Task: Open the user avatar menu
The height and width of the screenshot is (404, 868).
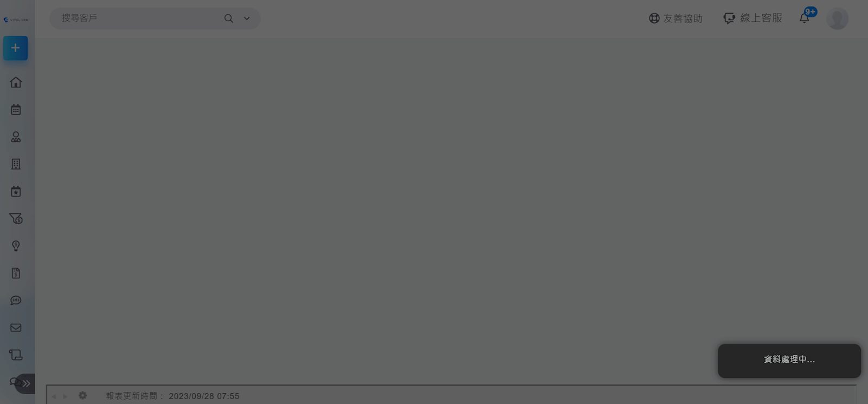Action: click(x=837, y=18)
